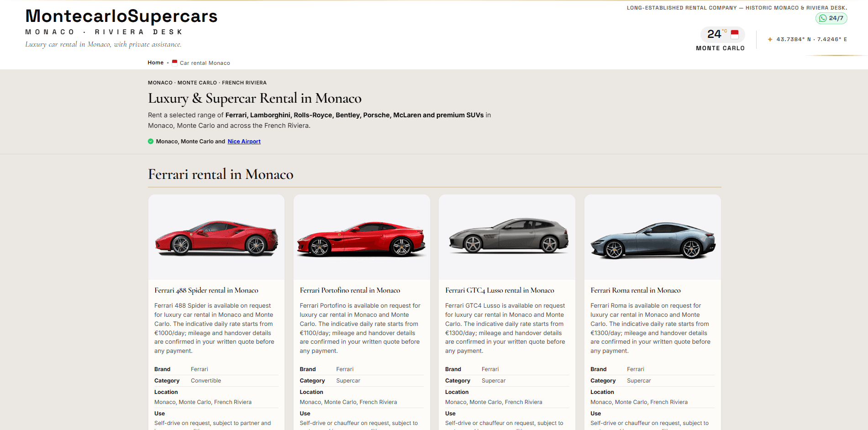This screenshot has width=868, height=430.
Task: Open the WhatsApp 24/7 contact badge
Action: 831,18
